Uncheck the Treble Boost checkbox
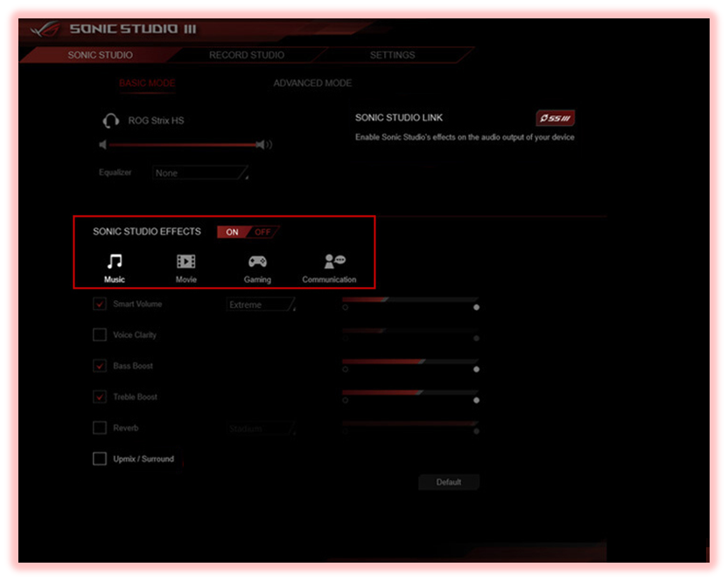Image resolution: width=728 pixels, height=581 pixels. tap(100, 396)
